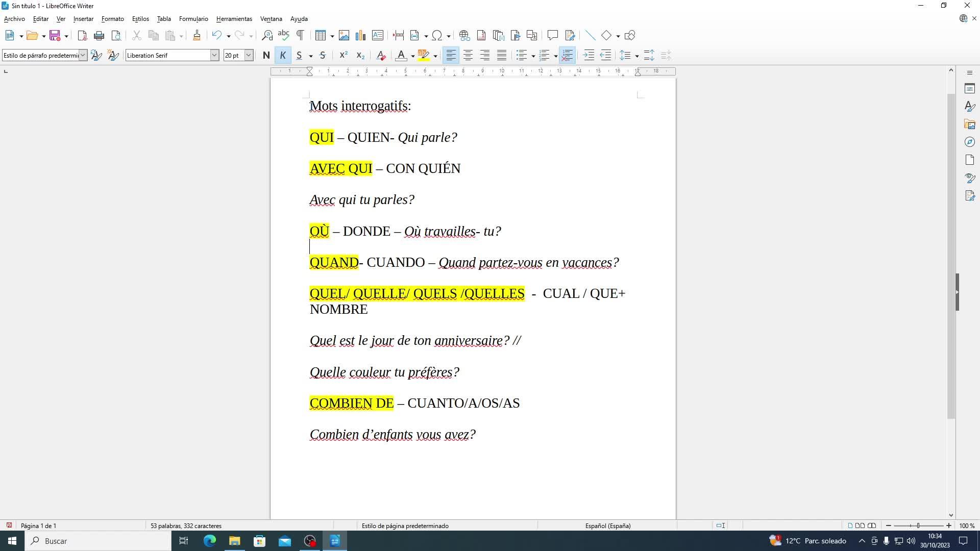The height and width of the screenshot is (551, 980).
Task: Click the zoom slider in status bar
Action: [918, 526]
